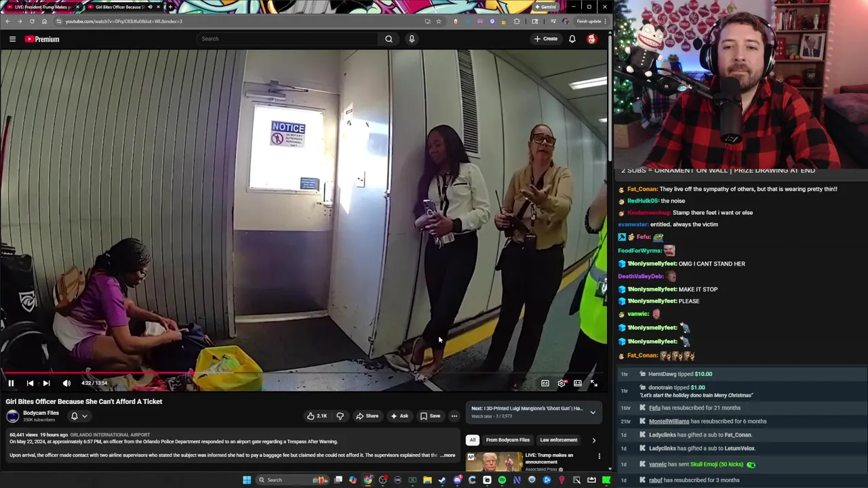868x488 pixels.
Task: Skip to next video in playlist
Action: coord(46,384)
